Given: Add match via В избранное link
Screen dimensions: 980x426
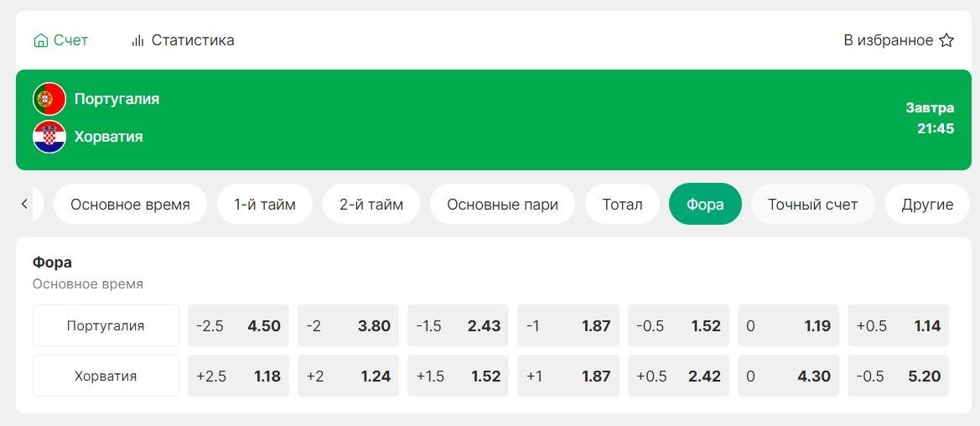Looking at the screenshot, I should [x=888, y=40].
